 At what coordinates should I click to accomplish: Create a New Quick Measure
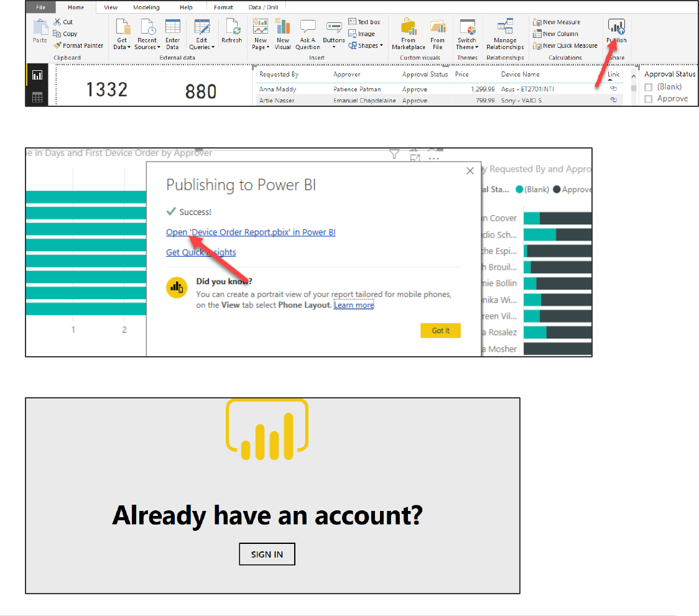click(565, 45)
